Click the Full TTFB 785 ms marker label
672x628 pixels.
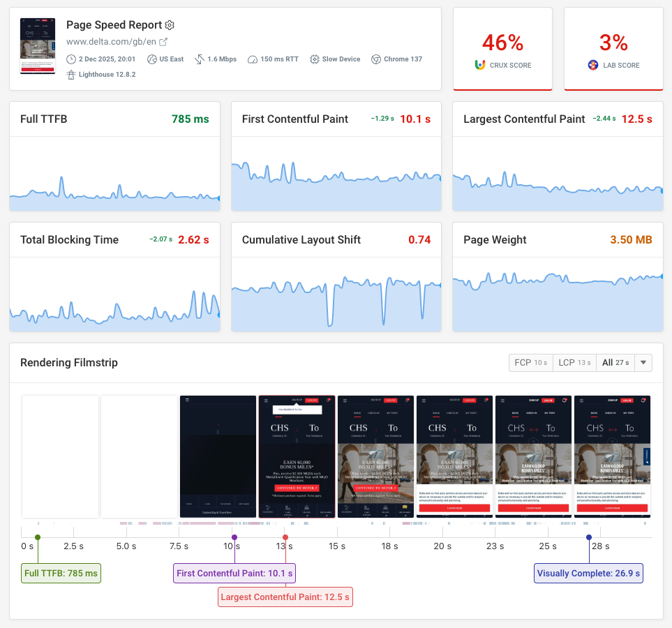pyautogui.click(x=61, y=573)
